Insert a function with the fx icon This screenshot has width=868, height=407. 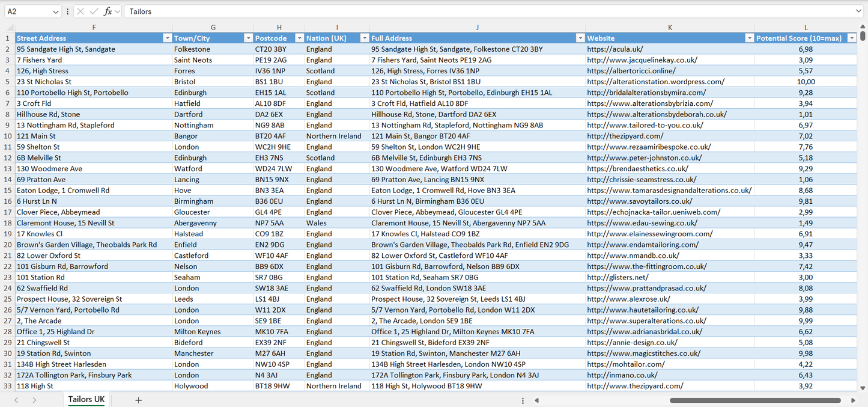(108, 11)
